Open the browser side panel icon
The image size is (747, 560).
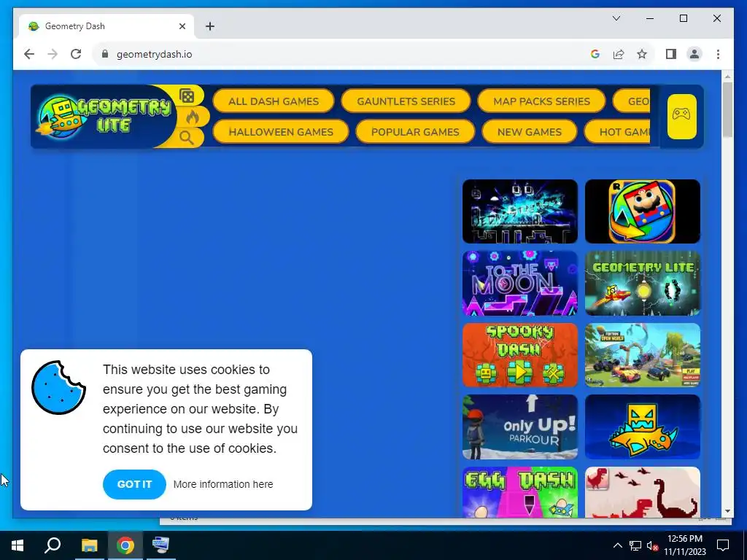click(671, 54)
